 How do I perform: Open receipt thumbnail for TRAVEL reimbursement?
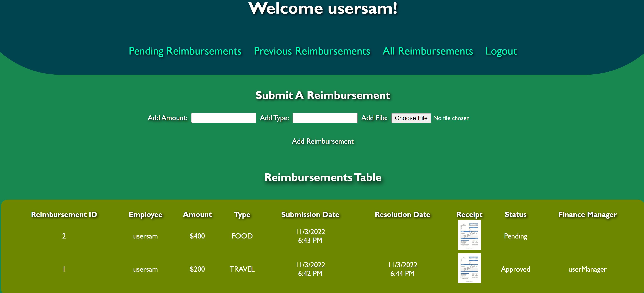(469, 268)
